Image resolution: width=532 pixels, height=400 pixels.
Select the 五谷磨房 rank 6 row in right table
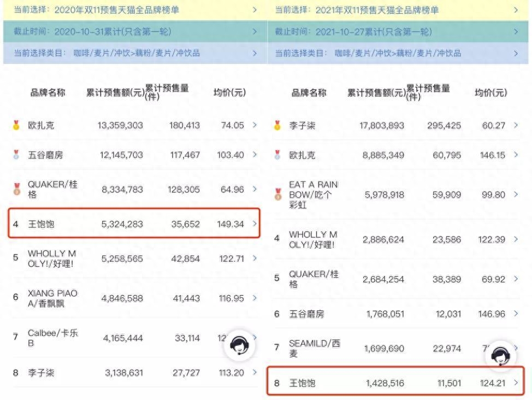pos(382,314)
